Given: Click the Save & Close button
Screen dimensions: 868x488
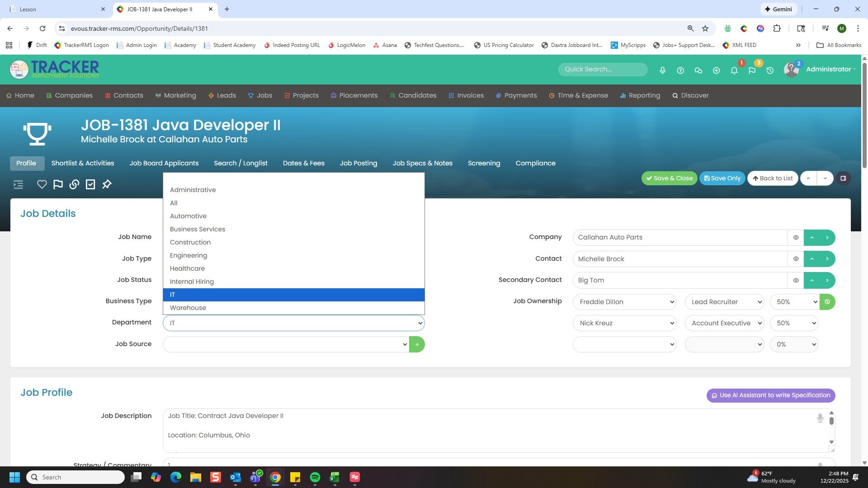Looking at the screenshot, I should (669, 178).
